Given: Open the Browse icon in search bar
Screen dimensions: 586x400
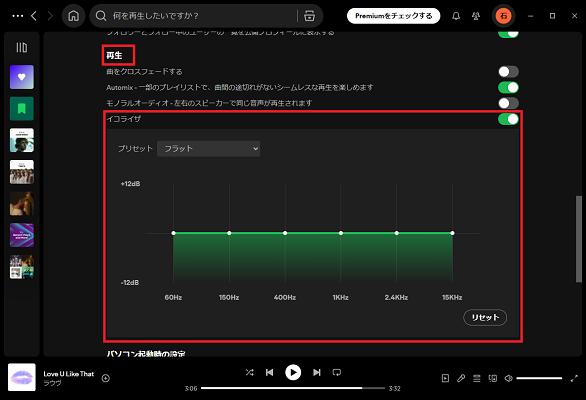Looking at the screenshot, I should [x=309, y=16].
